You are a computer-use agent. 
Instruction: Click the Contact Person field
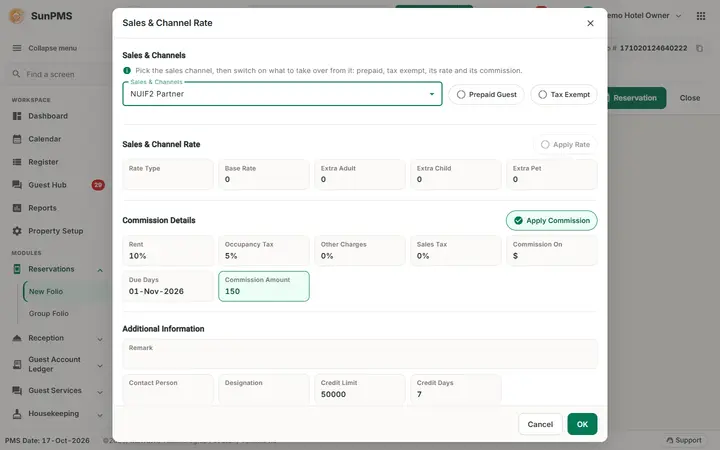point(168,389)
